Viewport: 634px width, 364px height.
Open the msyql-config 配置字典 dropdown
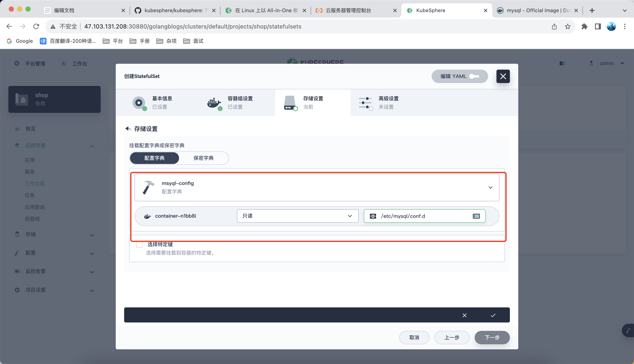click(317, 187)
